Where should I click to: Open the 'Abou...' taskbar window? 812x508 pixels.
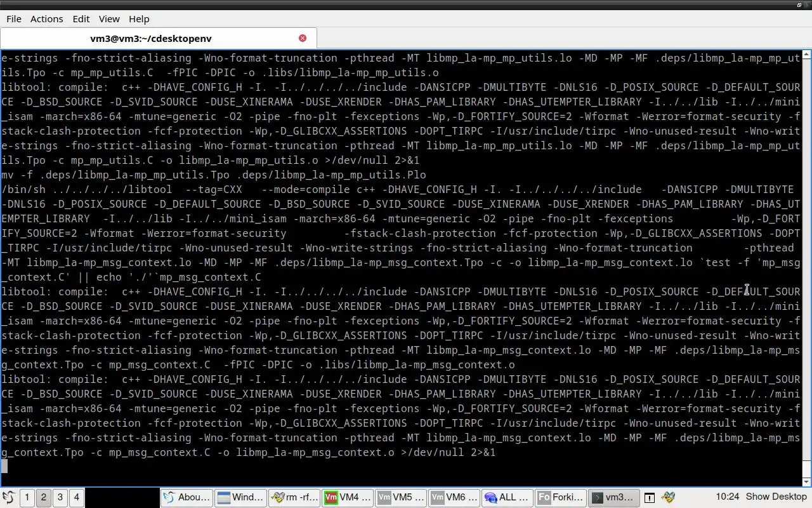click(187, 497)
